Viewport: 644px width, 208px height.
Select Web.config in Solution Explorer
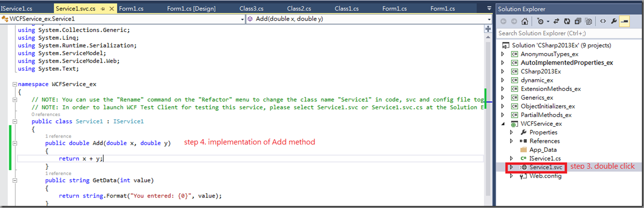545,176
